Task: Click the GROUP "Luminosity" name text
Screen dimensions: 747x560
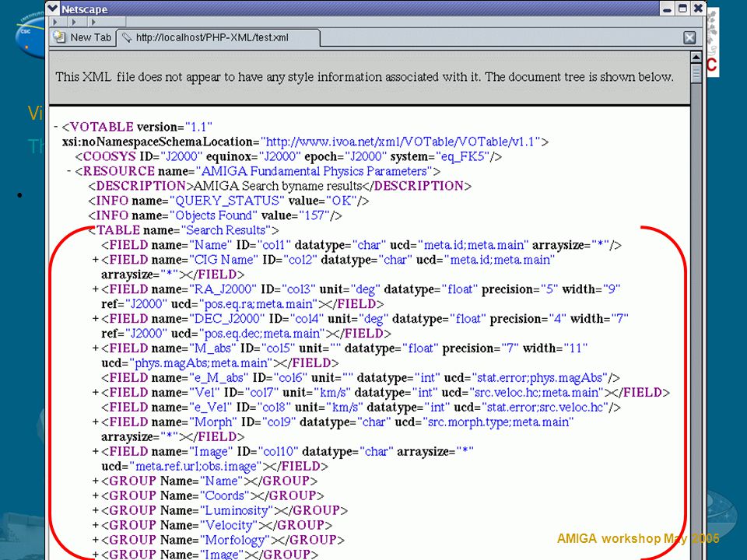Action: (x=237, y=511)
